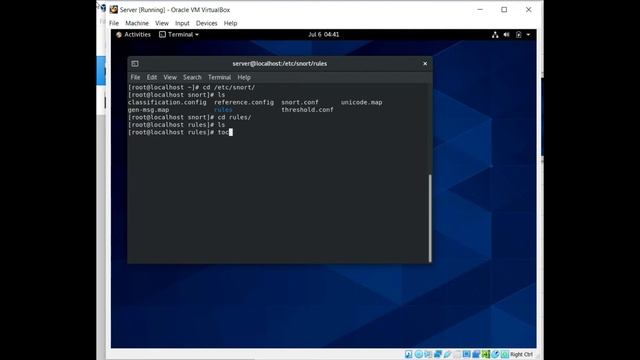Click the recording status icon
640x360 pixels.
pos(476,354)
